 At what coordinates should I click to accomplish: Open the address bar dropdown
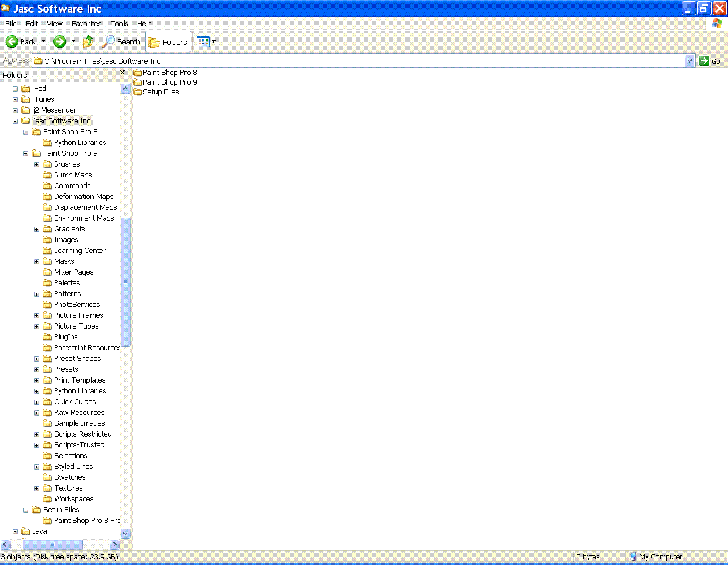tap(689, 61)
